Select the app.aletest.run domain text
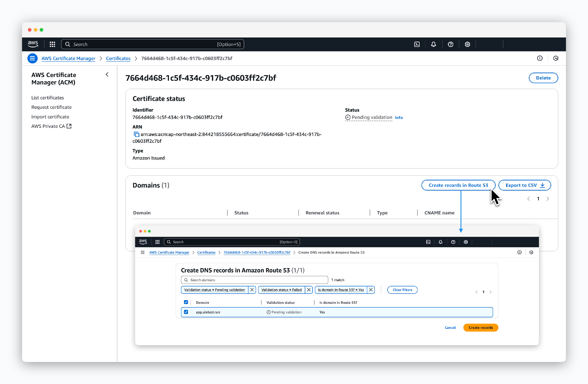Screen dimensions: 588x384 point(208,312)
